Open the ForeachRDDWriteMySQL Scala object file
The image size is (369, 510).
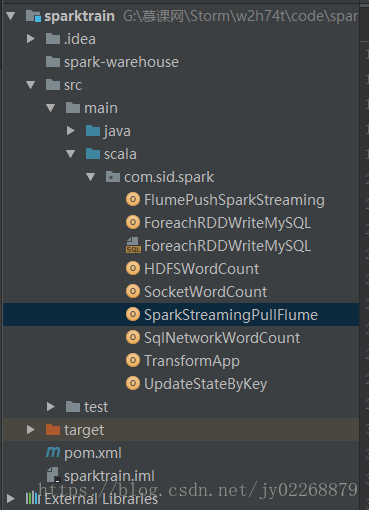point(228,223)
